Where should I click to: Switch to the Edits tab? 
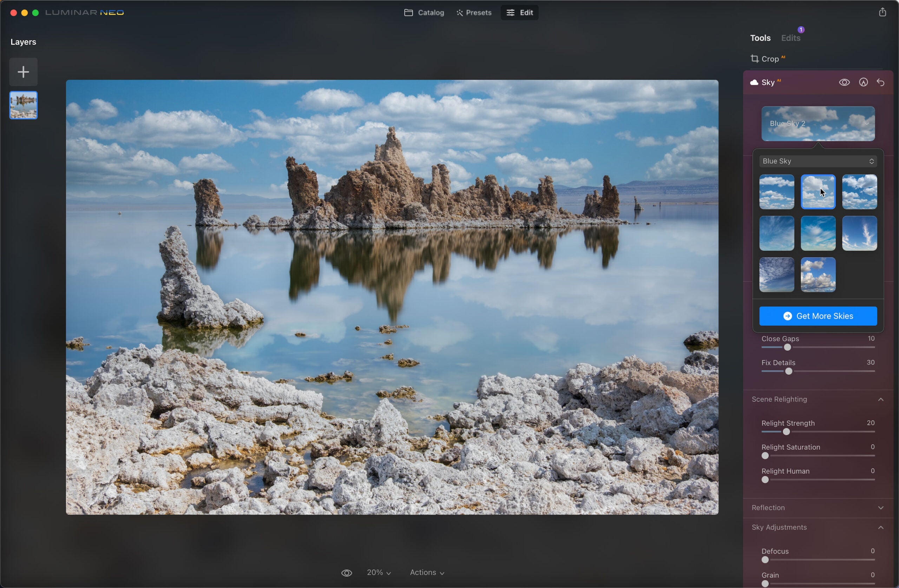point(790,38)
